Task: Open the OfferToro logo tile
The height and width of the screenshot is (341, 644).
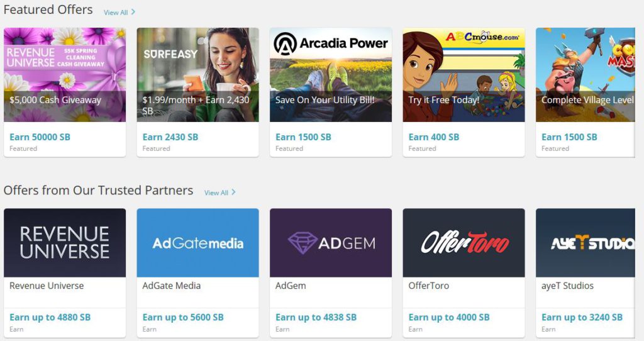Action: [x=464, y=243]
